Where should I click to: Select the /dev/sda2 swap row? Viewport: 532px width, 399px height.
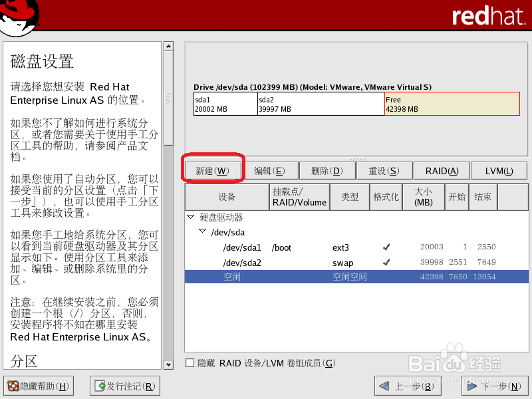click(356, 262)
